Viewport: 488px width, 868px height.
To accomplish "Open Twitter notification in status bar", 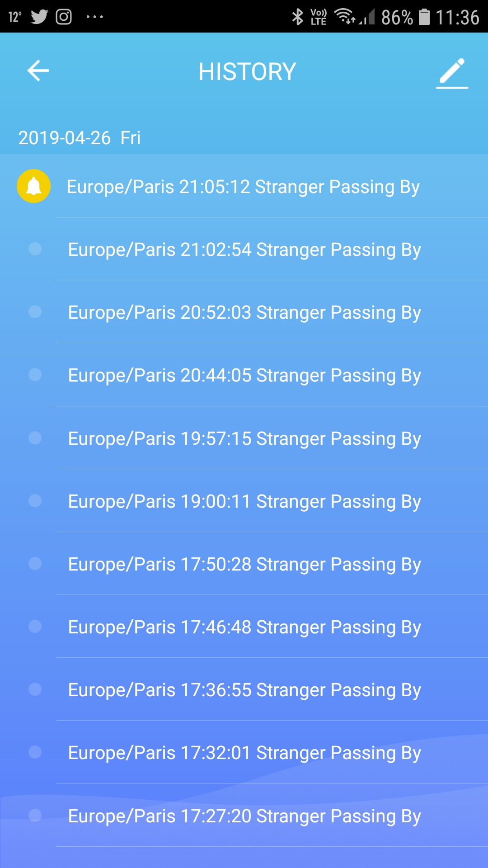I will (39, 17).
